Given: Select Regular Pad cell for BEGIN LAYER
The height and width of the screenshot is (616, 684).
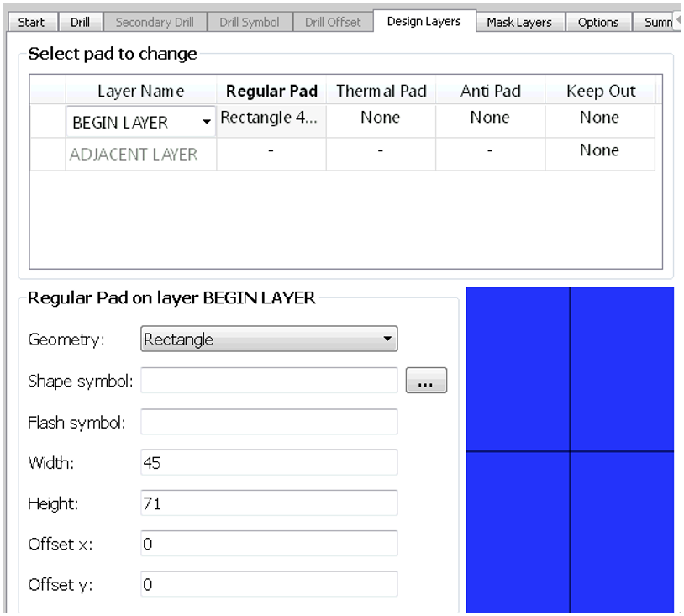Looking at the screenshot, I should coord(271,119).
